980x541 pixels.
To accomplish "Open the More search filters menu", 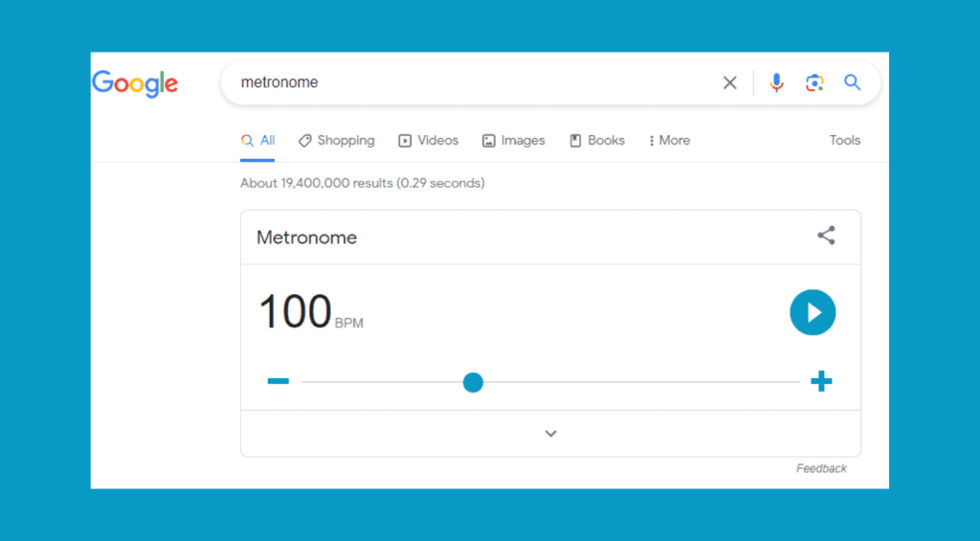I will (669, 141).
